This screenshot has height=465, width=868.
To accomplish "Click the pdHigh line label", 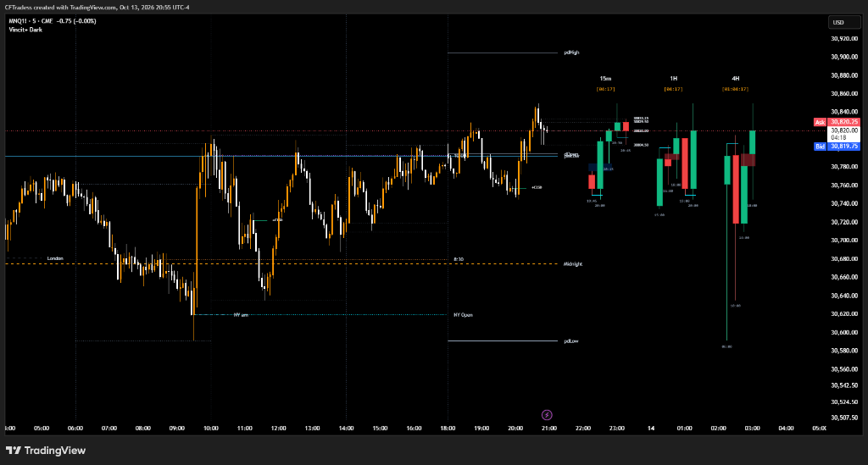I will pyautogui.click(x=572, y=53).
